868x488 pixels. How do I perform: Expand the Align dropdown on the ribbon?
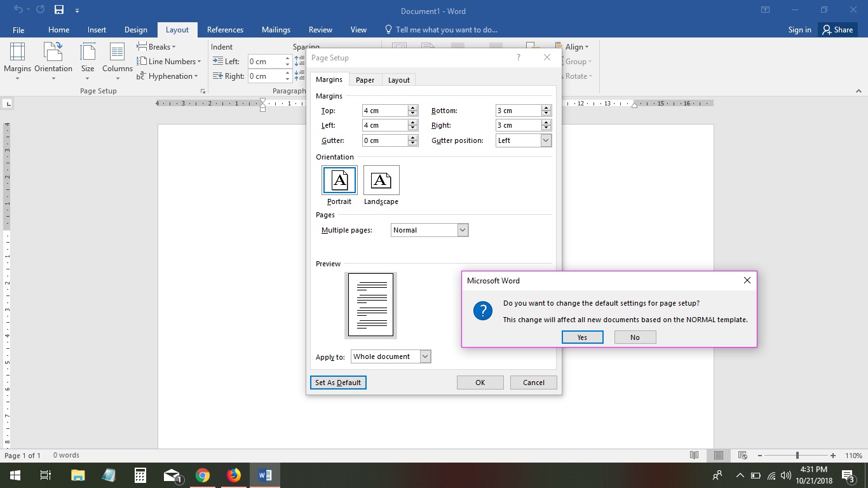click(572, 47)
